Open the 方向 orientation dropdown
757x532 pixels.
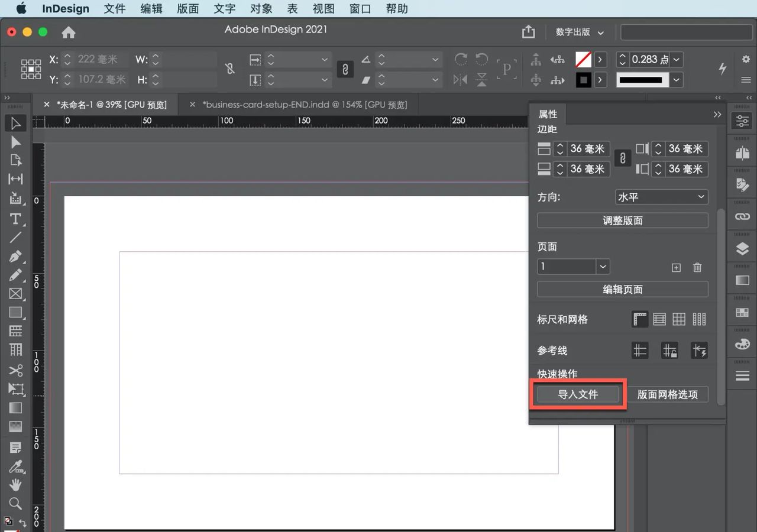pyautogui.click(x=661, y=196)
